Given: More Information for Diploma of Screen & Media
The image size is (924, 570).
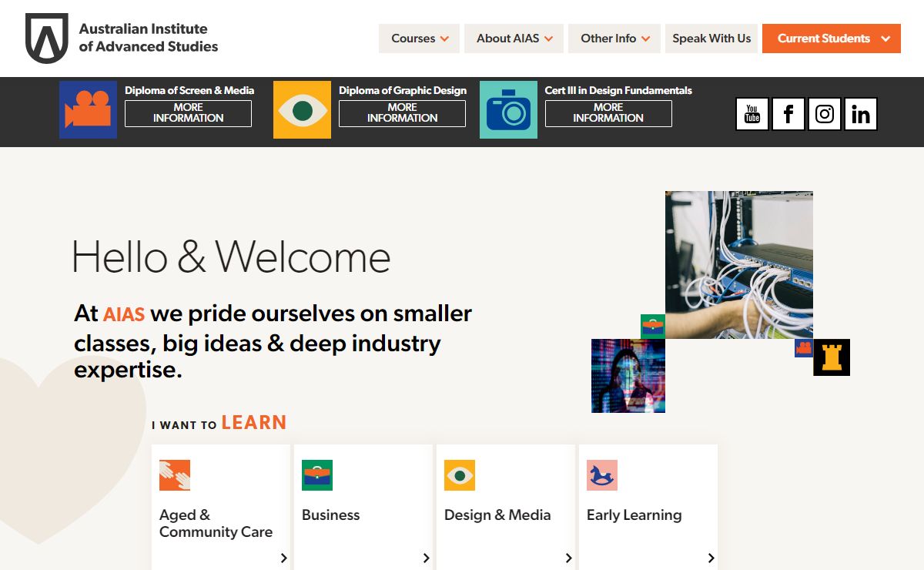Looking at the screenshot, I should click(x=188, y=113).
